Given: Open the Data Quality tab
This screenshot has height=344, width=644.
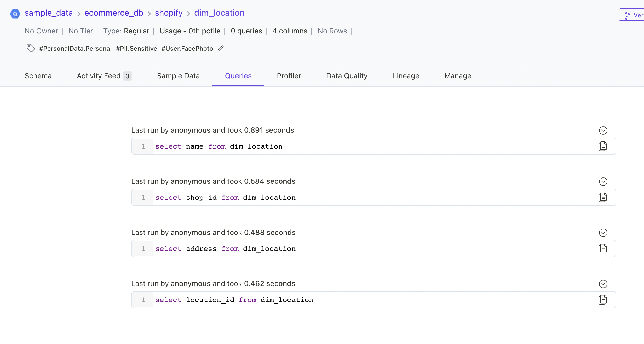Looking at the screenshot, I should coord(347,76).
